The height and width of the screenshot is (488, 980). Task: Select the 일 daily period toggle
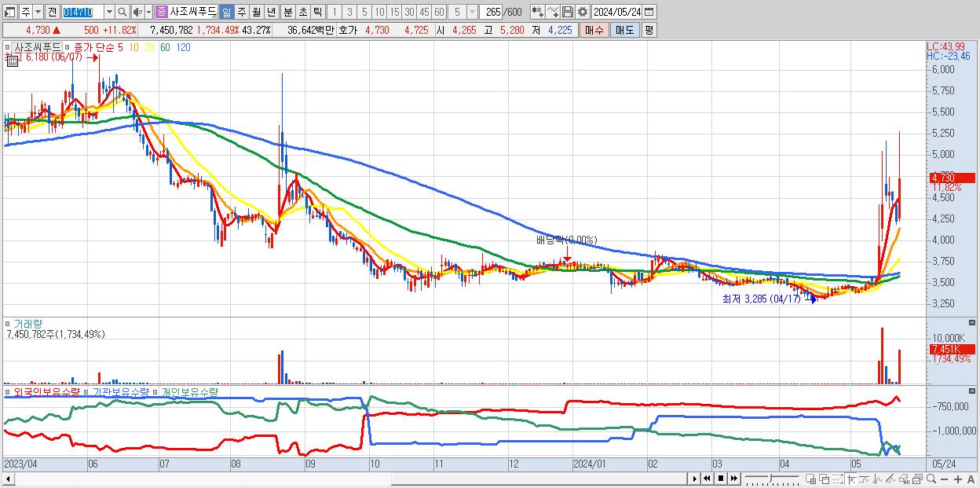click(227, 12)
